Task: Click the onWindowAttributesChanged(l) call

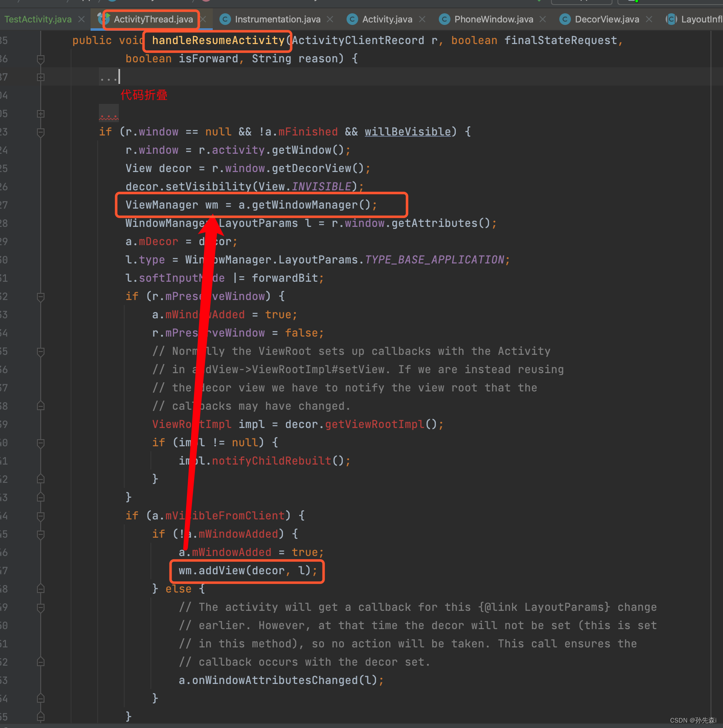Action: click(x=285, y=681)
